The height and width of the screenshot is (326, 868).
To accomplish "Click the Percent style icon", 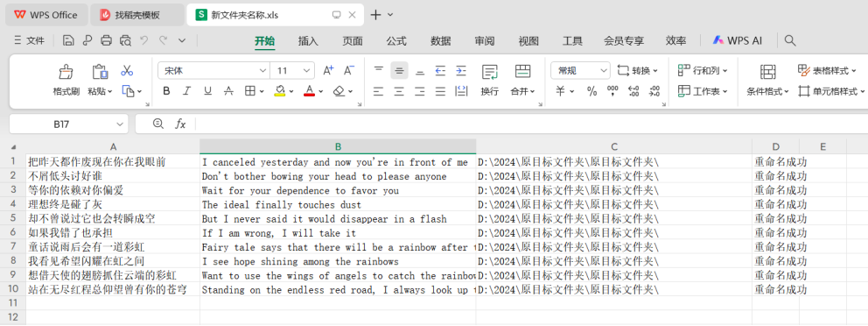I will point(592,91).
